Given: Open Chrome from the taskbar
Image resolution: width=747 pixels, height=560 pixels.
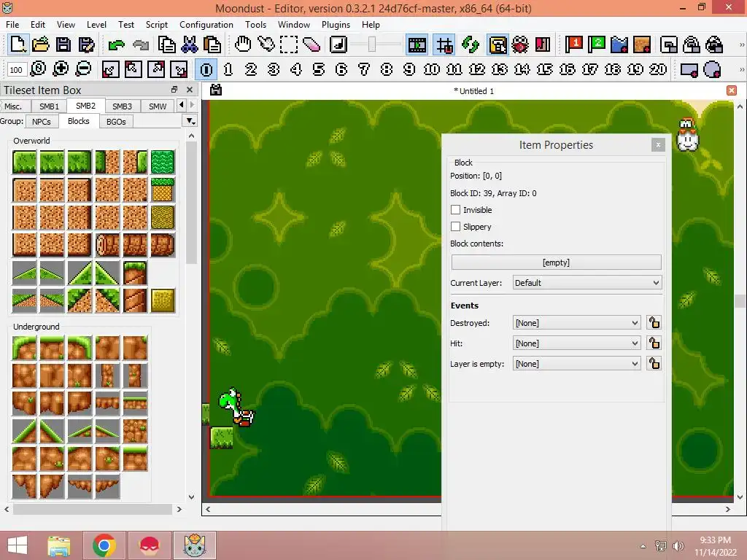Looking at the screenshot, I should [x=104, y=545].
